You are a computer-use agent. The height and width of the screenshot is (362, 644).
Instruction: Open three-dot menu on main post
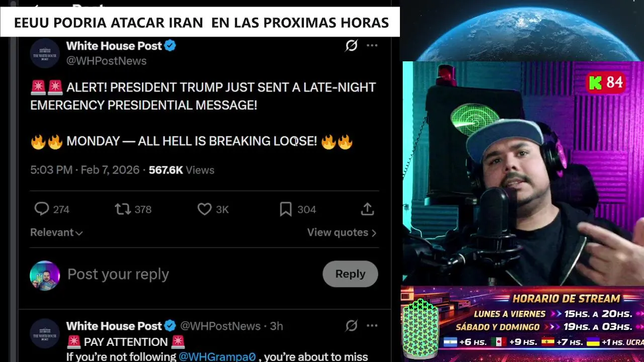[372, 46]
